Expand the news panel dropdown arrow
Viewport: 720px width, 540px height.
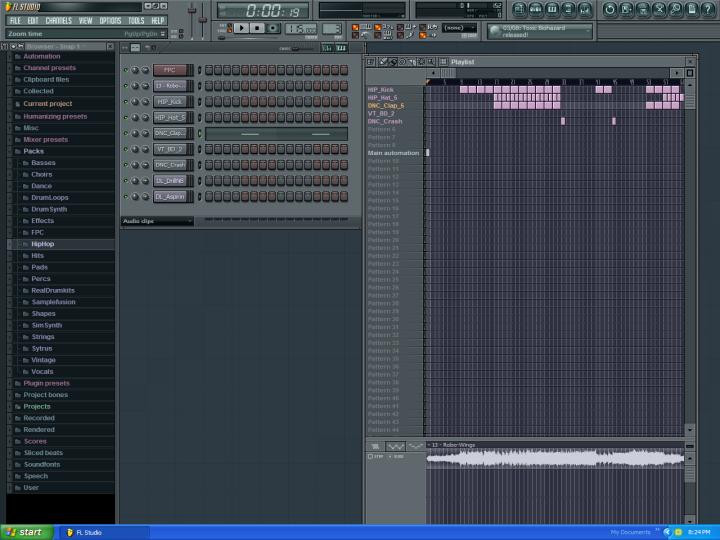[x=588, y=31]
